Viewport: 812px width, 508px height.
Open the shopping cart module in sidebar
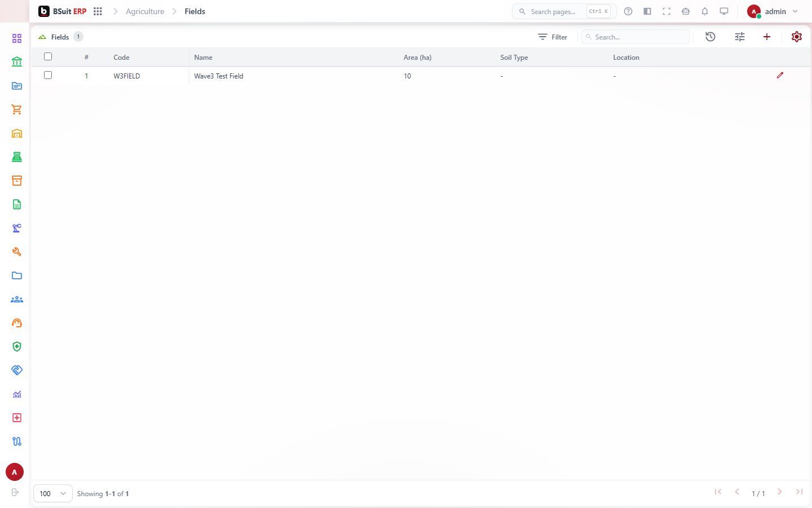coord(17,110)
